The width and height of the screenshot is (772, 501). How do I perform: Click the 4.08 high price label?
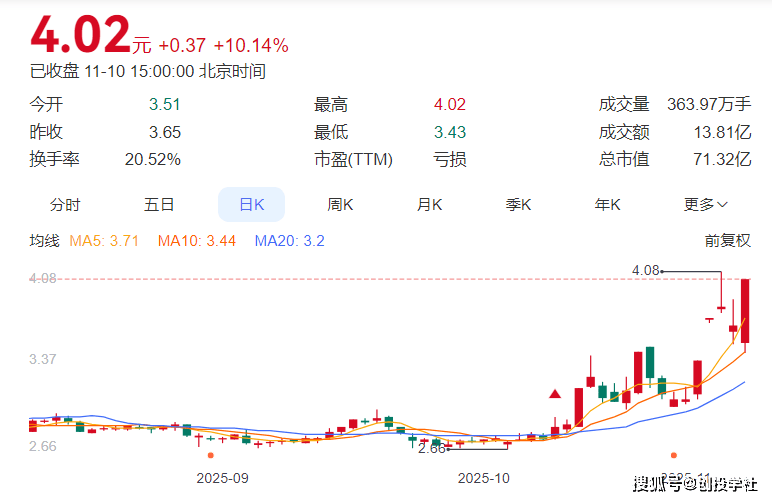[646, 270]
